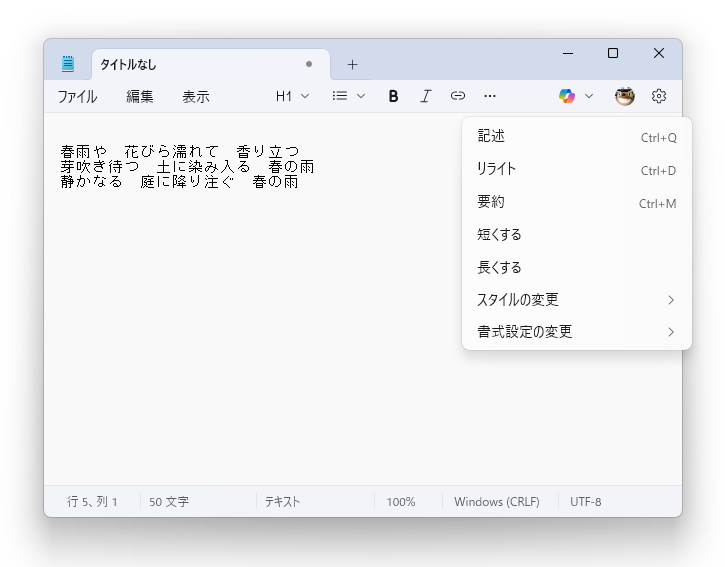Expand the list style dropdown arrow

click(361, 96)
